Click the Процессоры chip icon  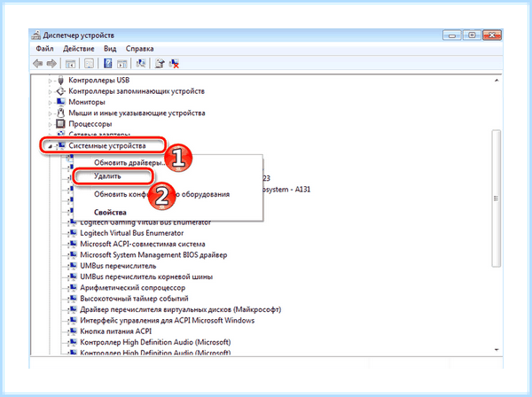point(60,124)
